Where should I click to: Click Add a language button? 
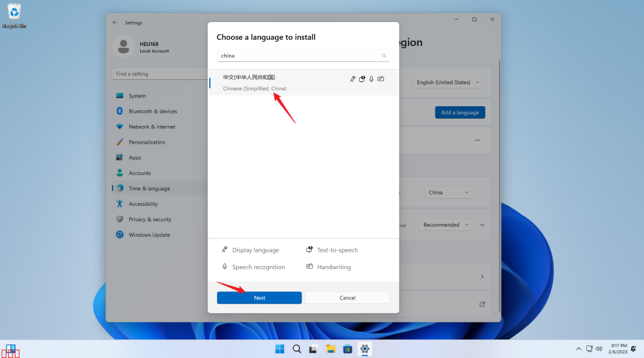[x=460, y=113]
